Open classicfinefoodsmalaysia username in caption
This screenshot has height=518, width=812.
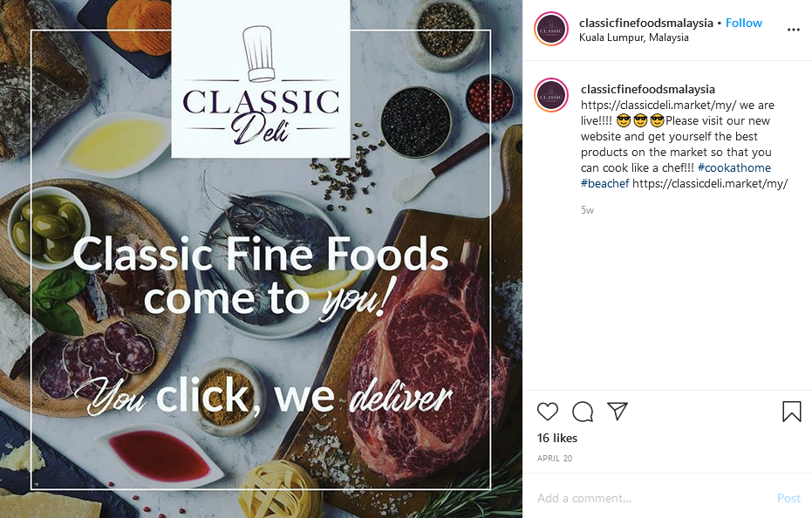click(648, 89)
